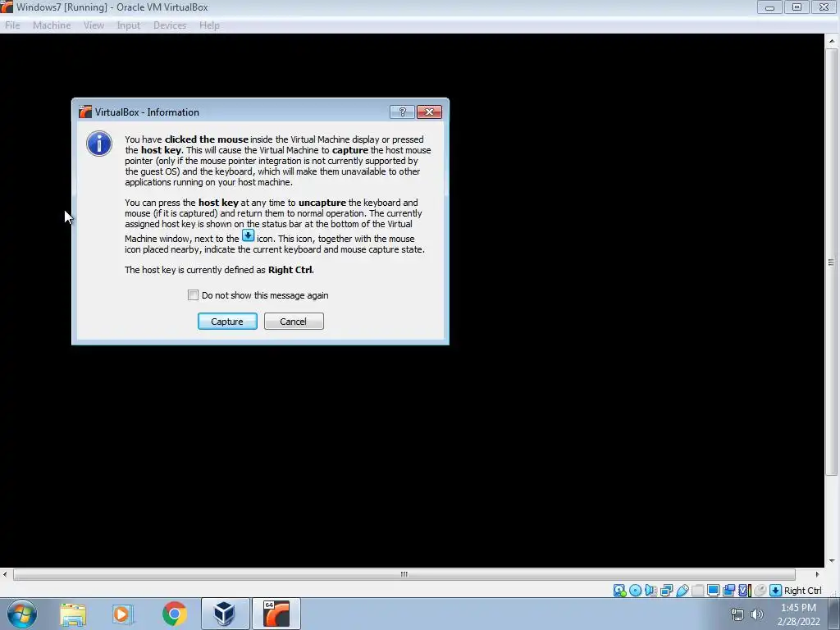Click the recording/video capture status icon
Screen dimensions: 840x630
tap(728, 591)
